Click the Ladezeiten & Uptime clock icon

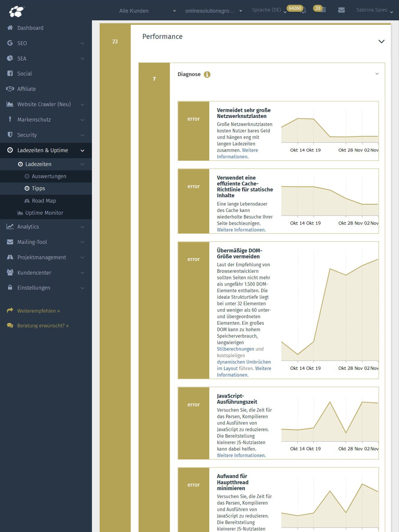coord(10,150)
